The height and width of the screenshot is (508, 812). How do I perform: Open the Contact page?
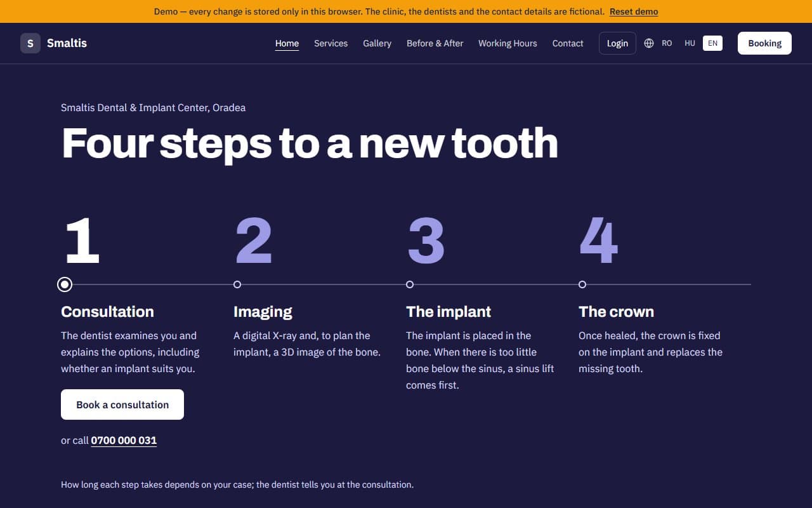pyautogui.click(x=568, y=43)
